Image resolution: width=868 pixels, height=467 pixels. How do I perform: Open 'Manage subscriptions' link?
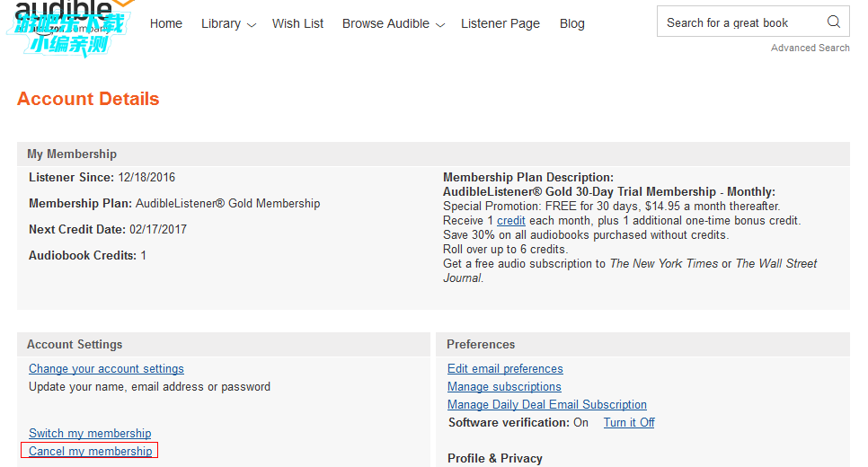tap(504, 386)
